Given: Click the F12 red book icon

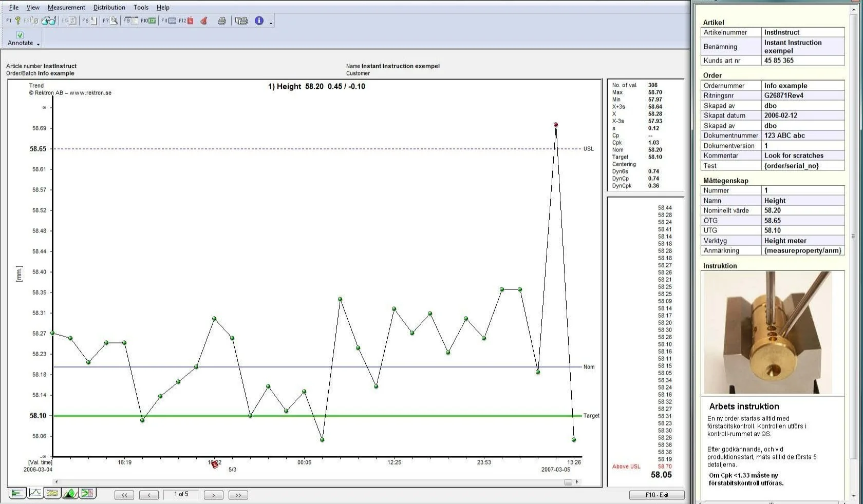Looking at the screenshot, I should coord(191,21).
